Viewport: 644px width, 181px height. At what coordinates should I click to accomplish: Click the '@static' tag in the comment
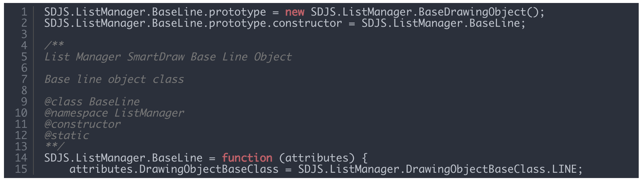67,136
